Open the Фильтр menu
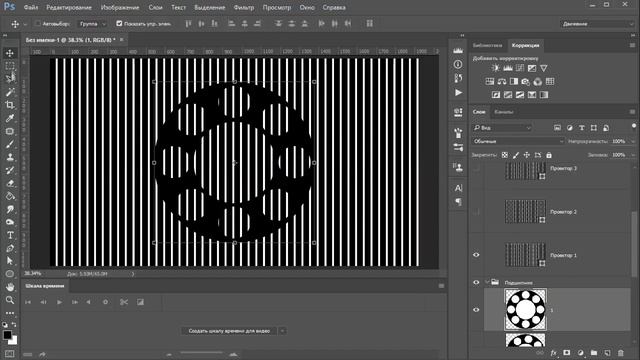The height and width of the screenshot is (360, 640). click(x=244, y=7)
